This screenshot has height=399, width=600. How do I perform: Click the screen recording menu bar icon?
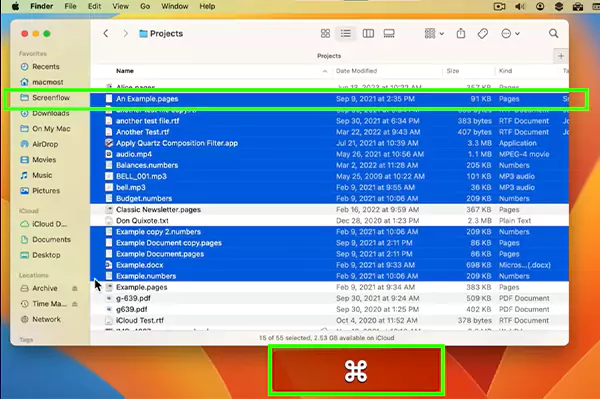(499, 7)
